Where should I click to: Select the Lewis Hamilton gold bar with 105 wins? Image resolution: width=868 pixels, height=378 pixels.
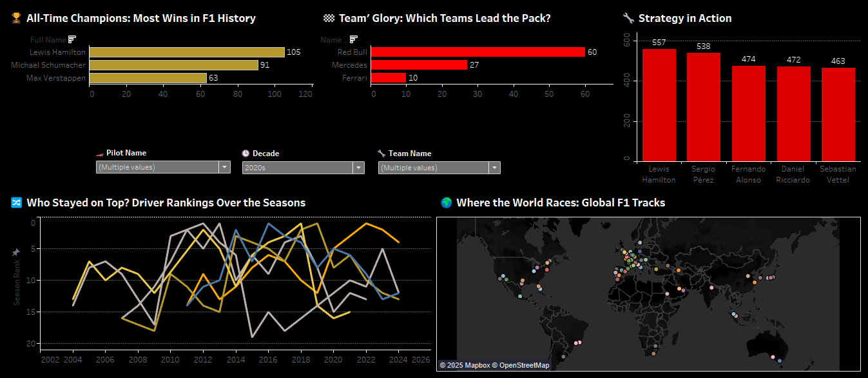tap(187, 52)
